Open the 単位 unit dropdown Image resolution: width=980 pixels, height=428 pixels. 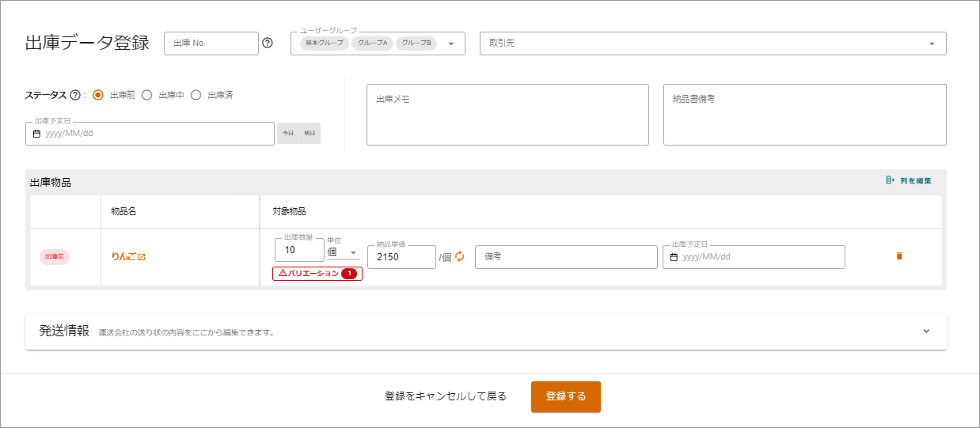tap(343, 252)
